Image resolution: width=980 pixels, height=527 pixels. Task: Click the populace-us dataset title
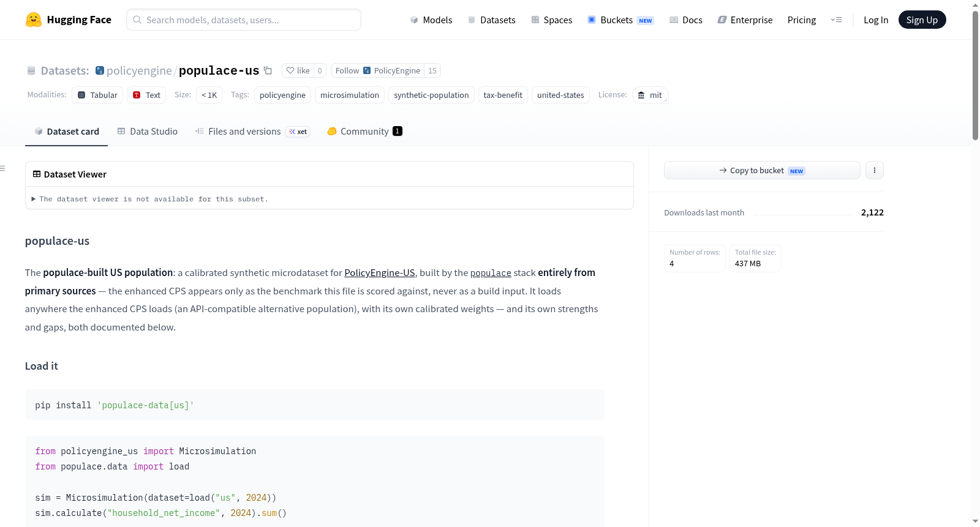(219, 70)
